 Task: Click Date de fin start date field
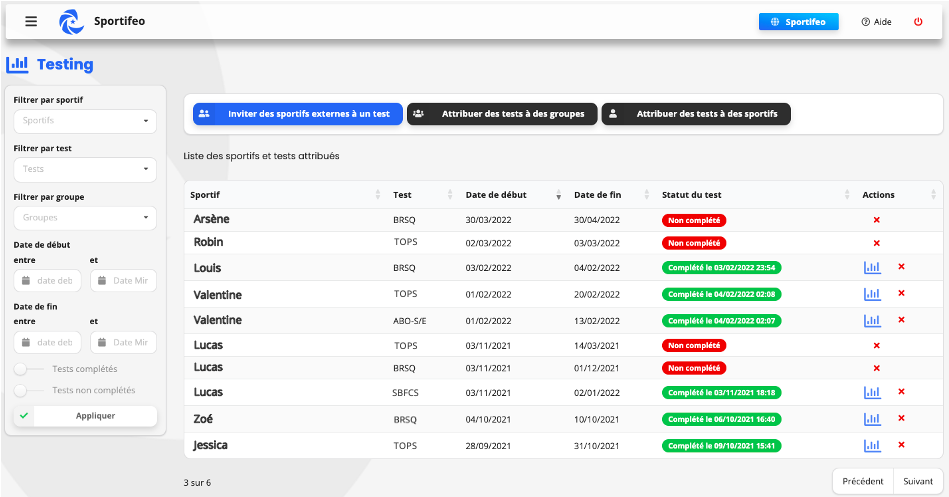(x=47, y=343)
